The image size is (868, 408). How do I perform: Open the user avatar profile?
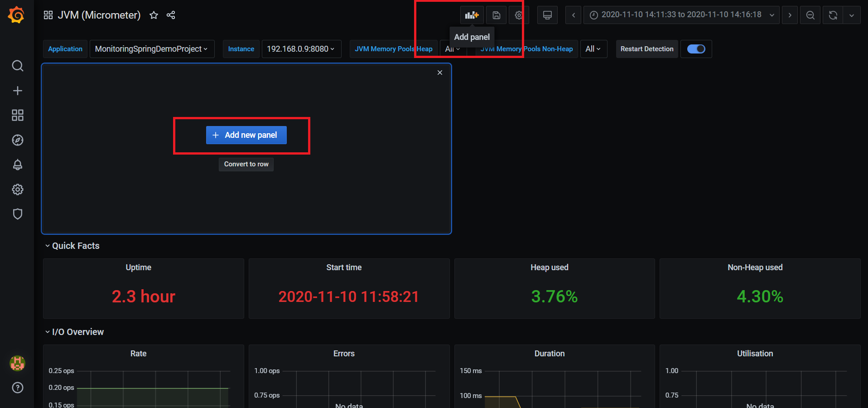click(x=17, y=363)
